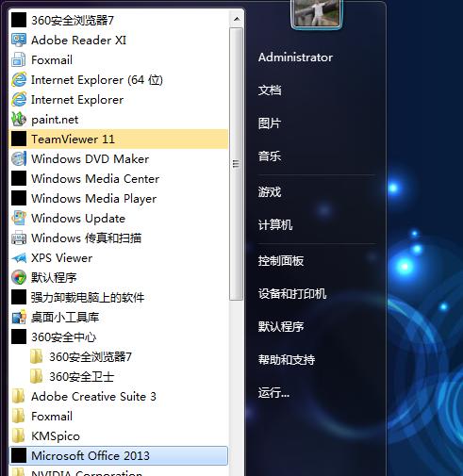This screenshot has width=463, height=476.
Task: Expand the Microsoft Office 2013 folder
Action: click(x=119, y=456)
